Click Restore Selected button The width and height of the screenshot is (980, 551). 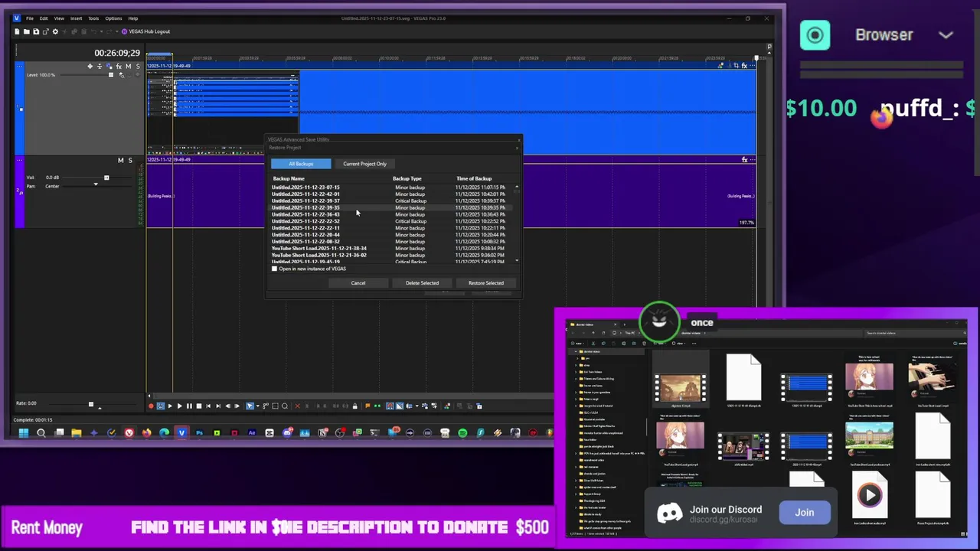point(486,283)
